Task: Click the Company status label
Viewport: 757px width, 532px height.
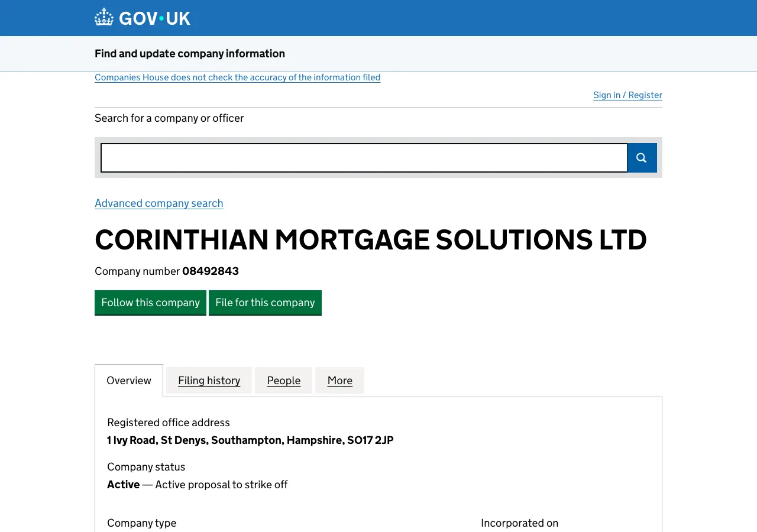Action: pyautogui.click(x=145, y=466)
